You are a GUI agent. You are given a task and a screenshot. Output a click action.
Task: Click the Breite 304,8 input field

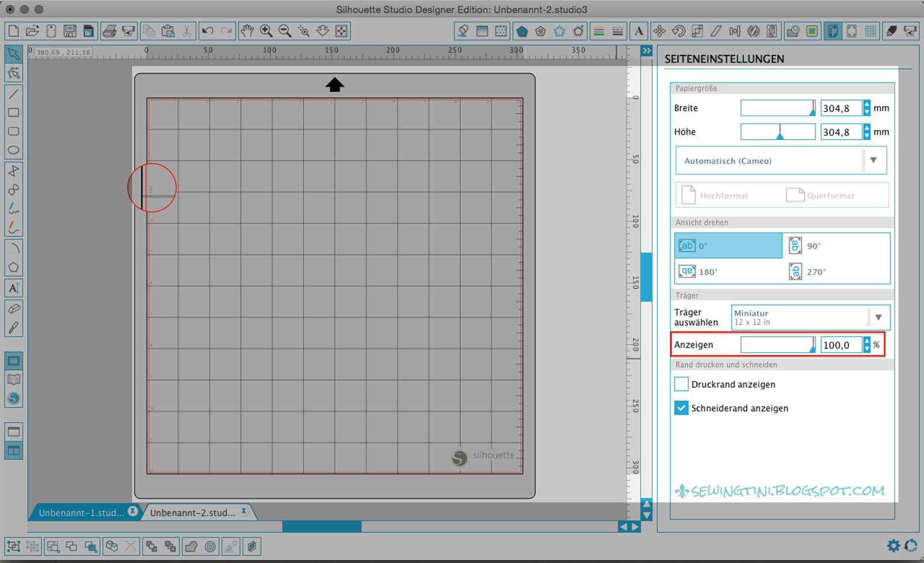click(x=841, y=108)
